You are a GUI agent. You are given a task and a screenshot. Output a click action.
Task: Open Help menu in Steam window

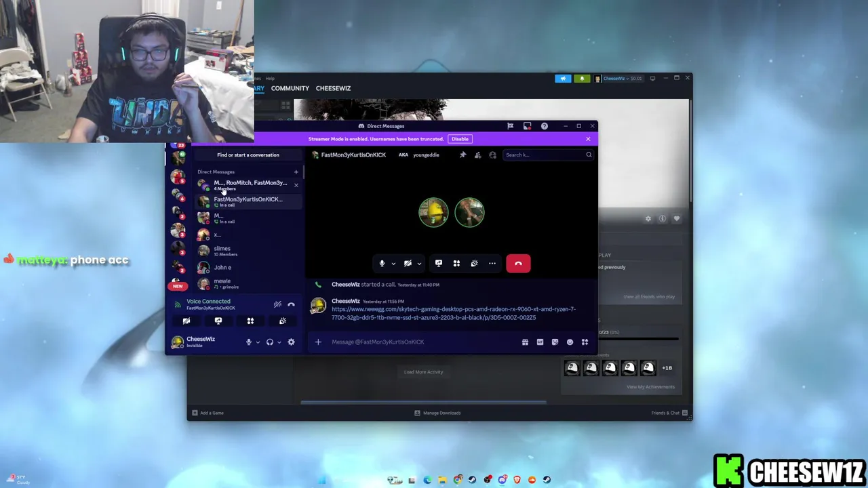[x=270, y=79]
